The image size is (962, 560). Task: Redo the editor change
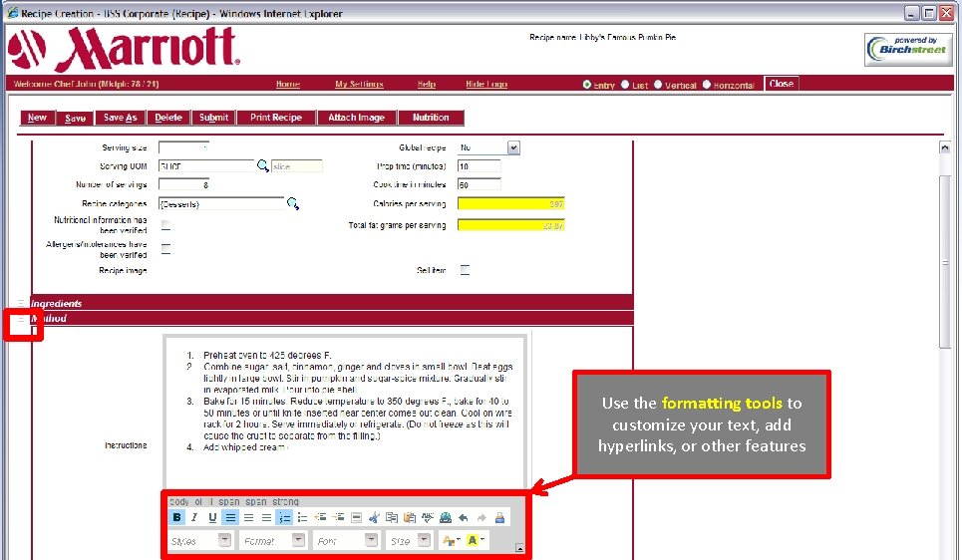click(481, 518)
